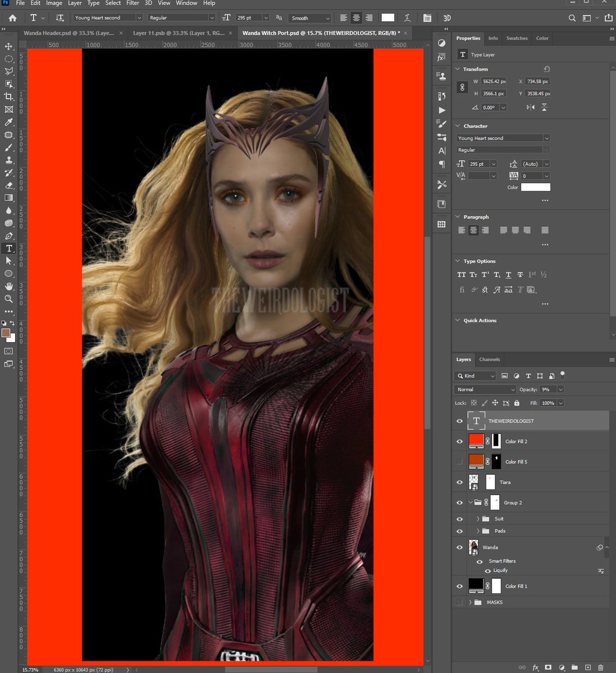Select the Brush tool
The height and width of the screenshot is (673, 616).
(x=9, y=147)
